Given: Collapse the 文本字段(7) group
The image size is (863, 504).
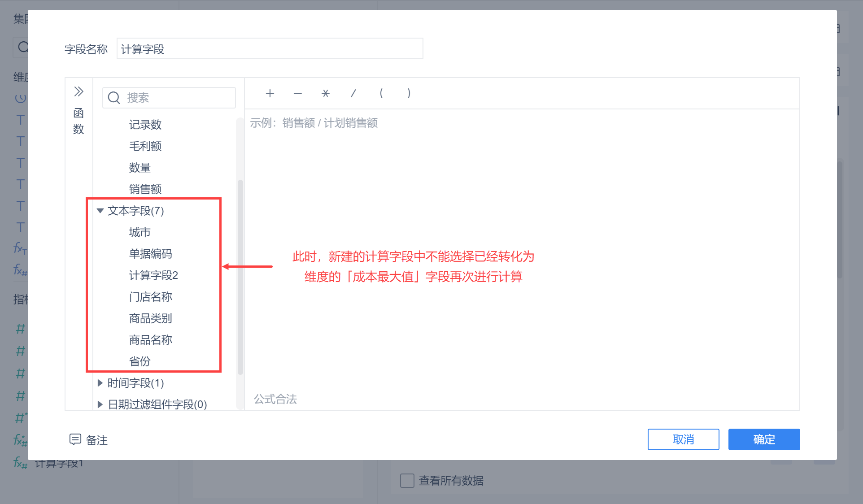Looking at the screenshot, I should pyautogui.click(x=100, y=210).
